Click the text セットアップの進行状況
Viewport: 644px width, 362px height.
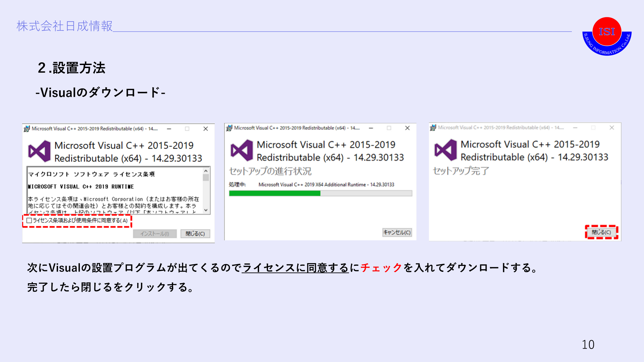coord(270,171)
